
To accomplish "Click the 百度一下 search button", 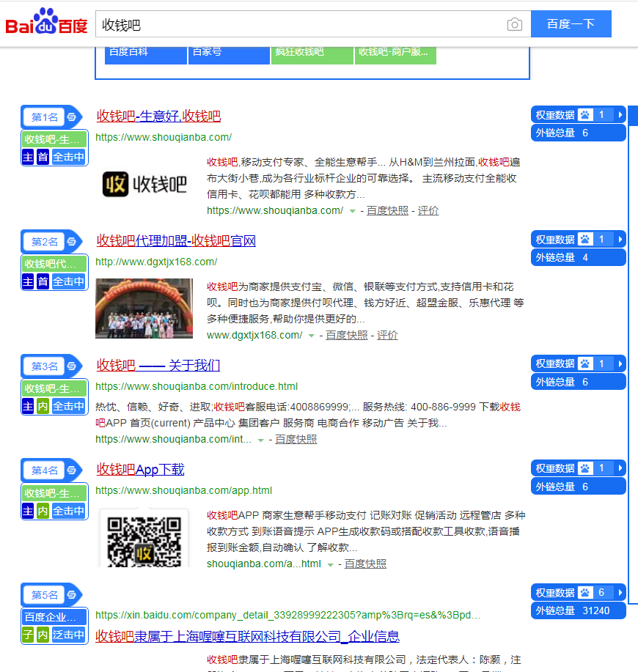I will tap(571, 24).
